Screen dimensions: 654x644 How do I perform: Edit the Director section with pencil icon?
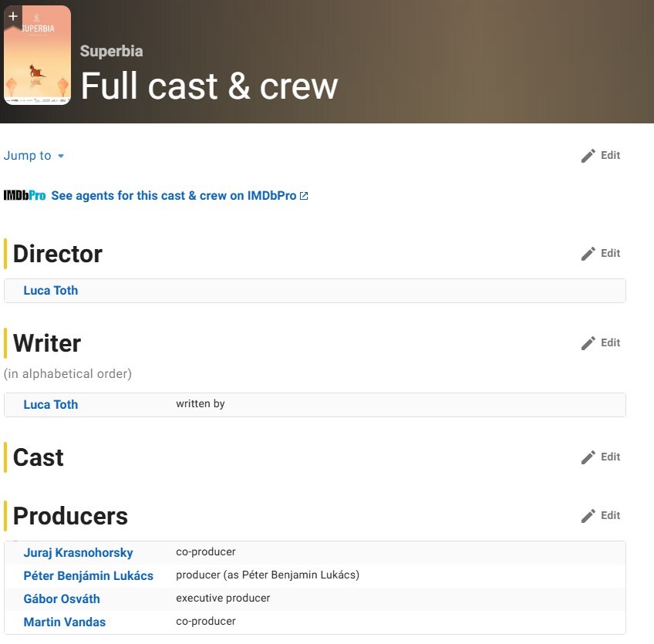[588, 254]
